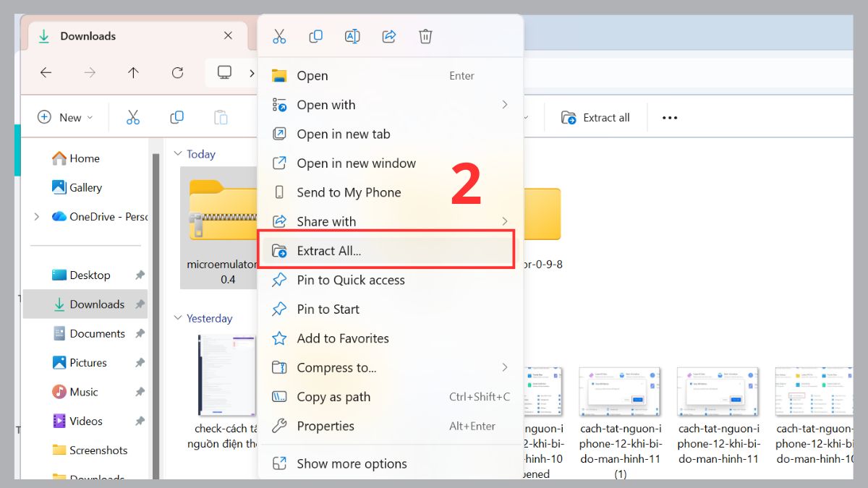
Task: Collapse the Today group
Action: 178,153
